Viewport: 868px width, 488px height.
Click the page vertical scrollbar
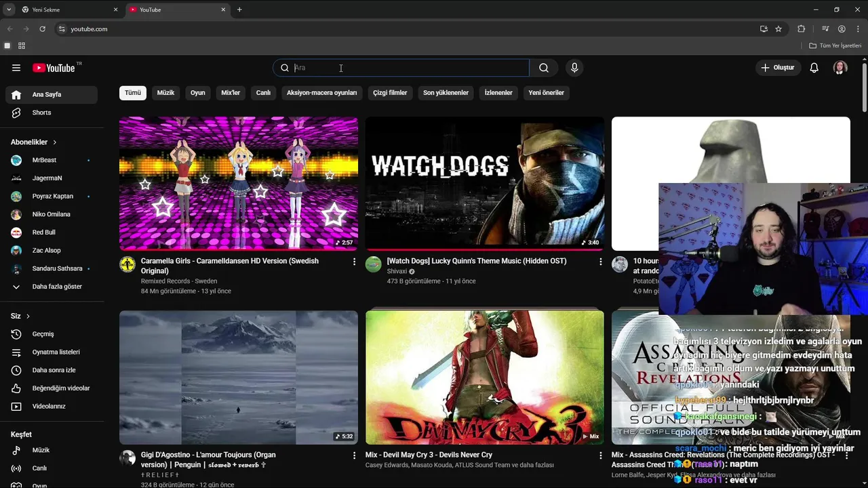click(865, 88)
